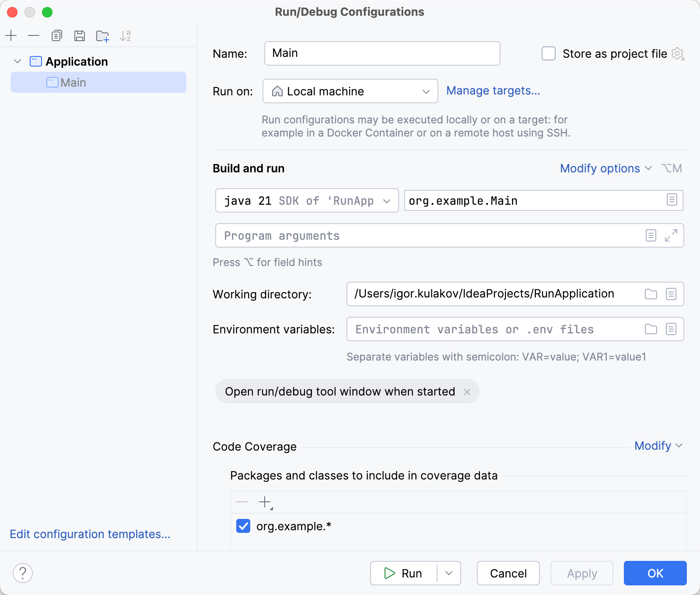This screenshot has height=595, width=700.
Task: Remove the Open run/debug tool window tag
Action: coord(468,392)
